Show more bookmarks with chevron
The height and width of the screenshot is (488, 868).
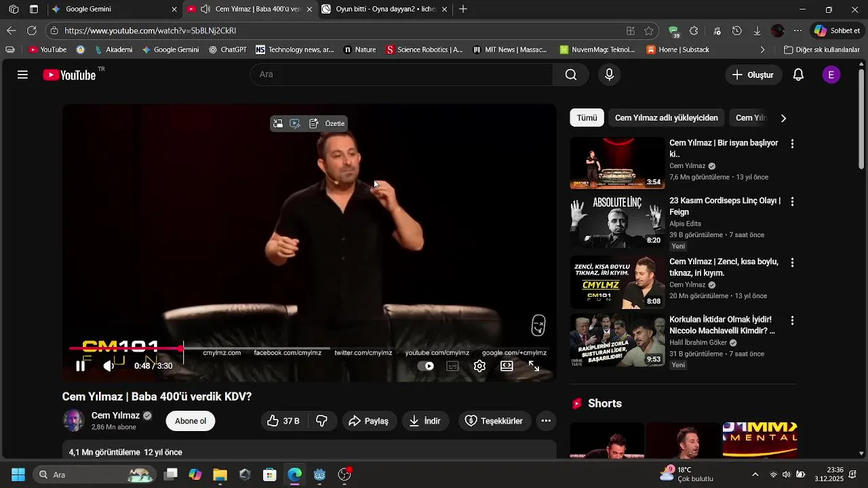point(762,49)
